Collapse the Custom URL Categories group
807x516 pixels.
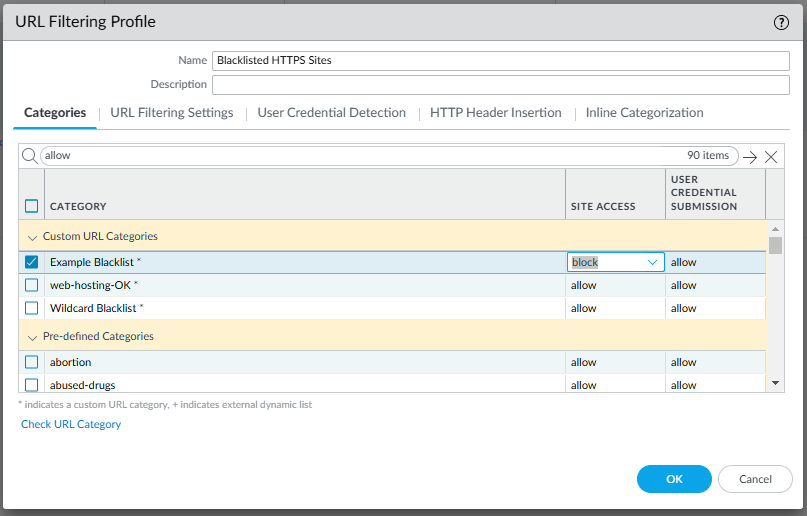click(31, 237)
